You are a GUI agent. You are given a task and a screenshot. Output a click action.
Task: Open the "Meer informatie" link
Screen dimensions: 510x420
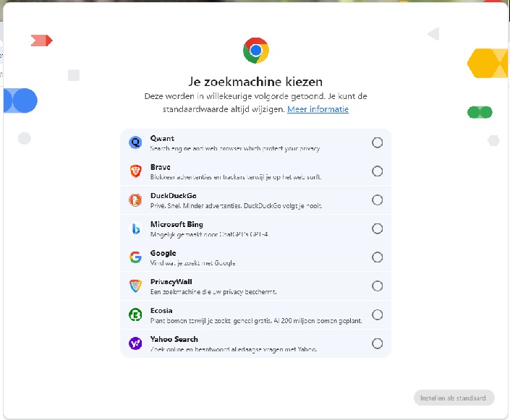click(318, 109)
